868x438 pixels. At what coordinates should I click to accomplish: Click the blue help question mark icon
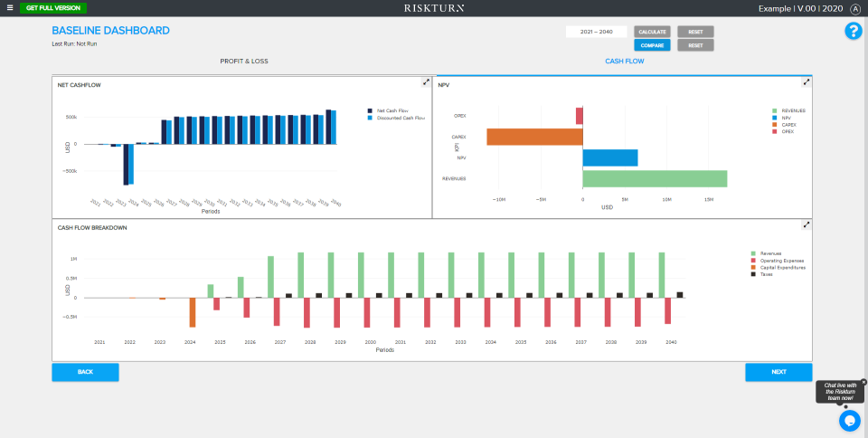coord(853,32)
